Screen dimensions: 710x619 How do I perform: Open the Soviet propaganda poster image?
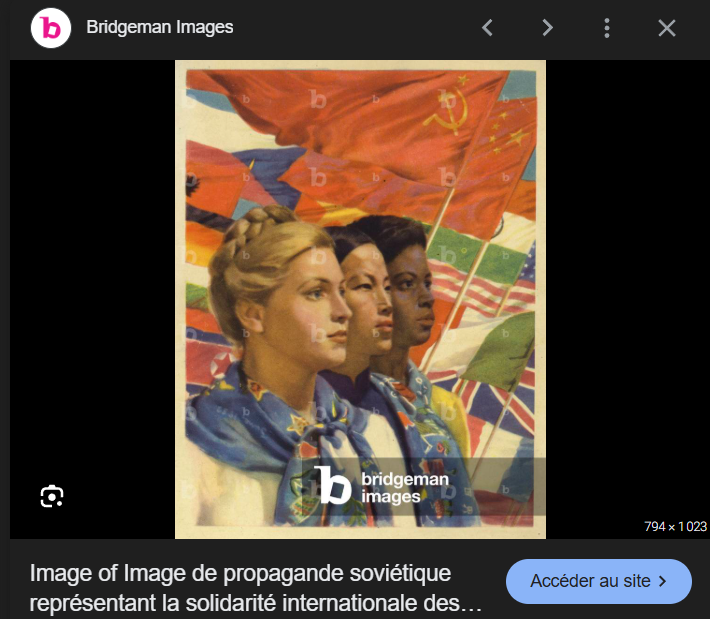click(360, 299)
